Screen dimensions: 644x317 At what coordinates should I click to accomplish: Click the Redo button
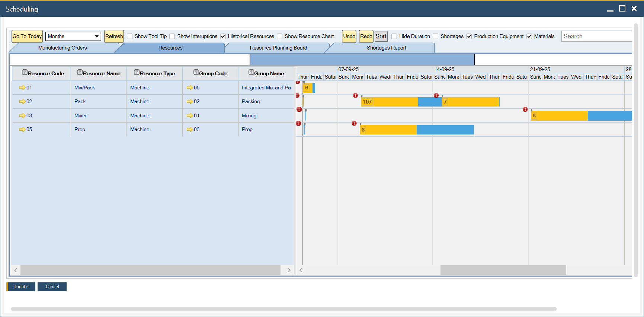tap(366, 36)
